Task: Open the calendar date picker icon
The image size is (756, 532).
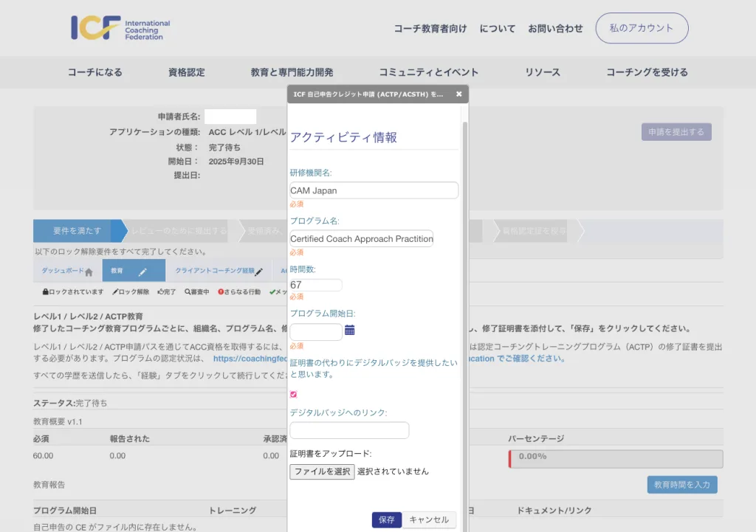Action: click(x=350, y=330)
